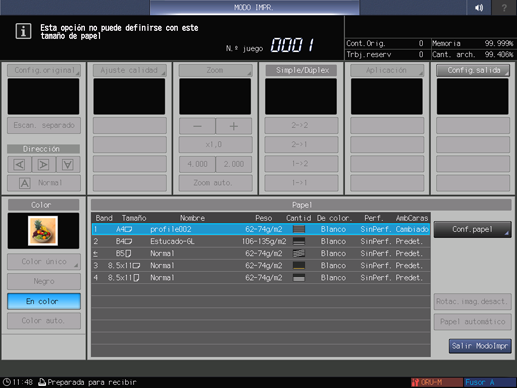Toggle Zoom auto. option
This screenshot has width=517, height=388.
[215, 183]
